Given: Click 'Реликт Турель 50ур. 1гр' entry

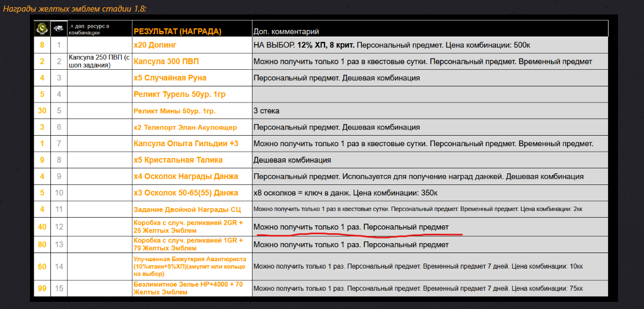Looking at the screenshot, I should [179, 94].
